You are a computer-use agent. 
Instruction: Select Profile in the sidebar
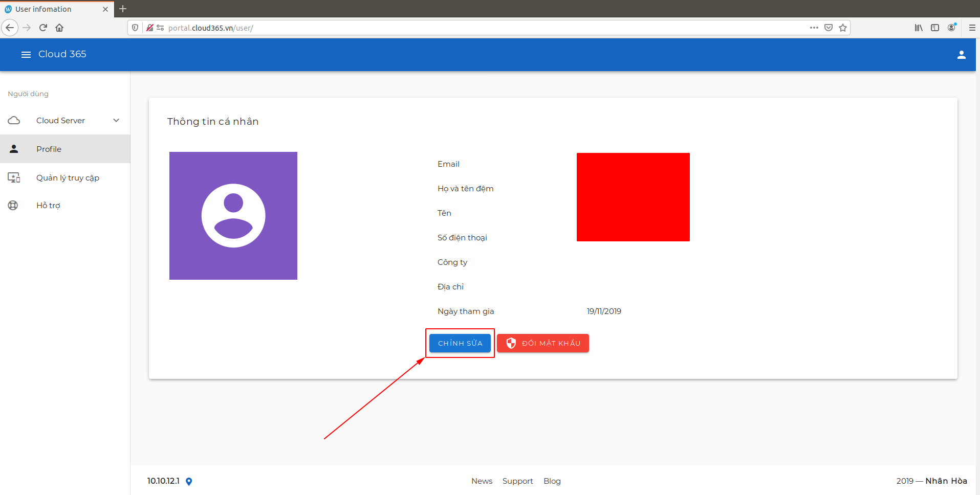point(65,149)
